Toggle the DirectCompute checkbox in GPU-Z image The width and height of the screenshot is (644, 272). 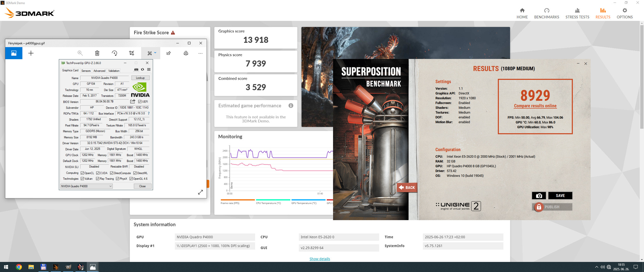[x=112, y=173]
